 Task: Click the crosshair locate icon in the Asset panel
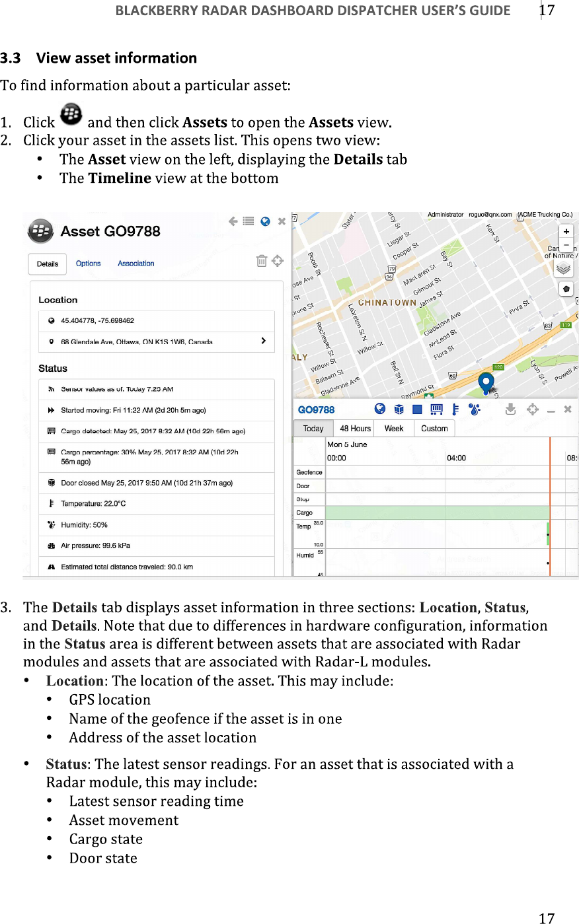pyautogui.click(x=278, y=261)
